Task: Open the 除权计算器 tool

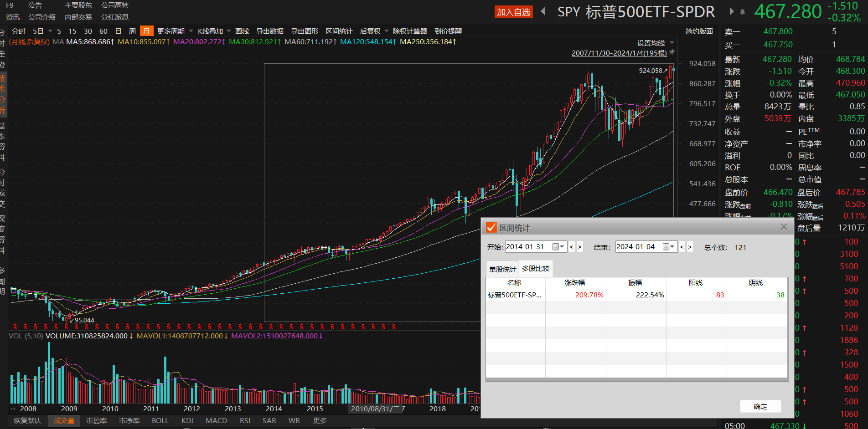Action: (410, 31)
